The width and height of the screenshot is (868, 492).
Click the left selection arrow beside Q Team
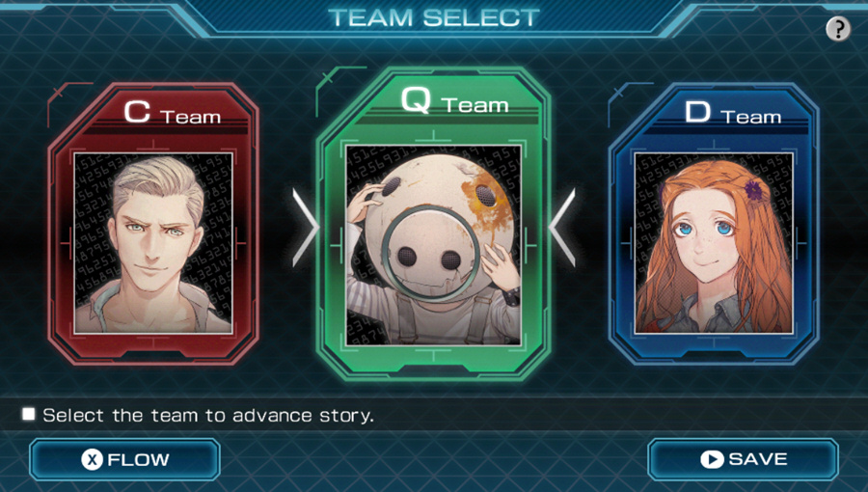click(x=305, y=227)
